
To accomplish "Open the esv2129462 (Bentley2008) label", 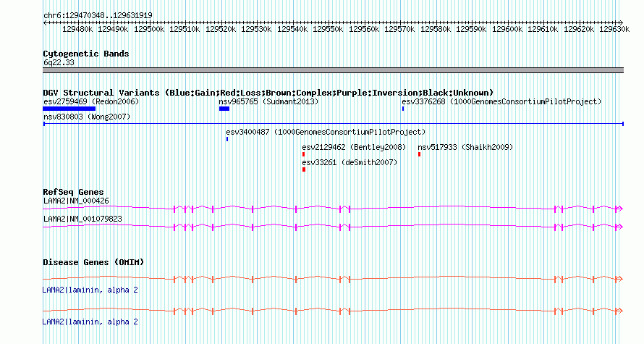I will [x=354, y=147].
